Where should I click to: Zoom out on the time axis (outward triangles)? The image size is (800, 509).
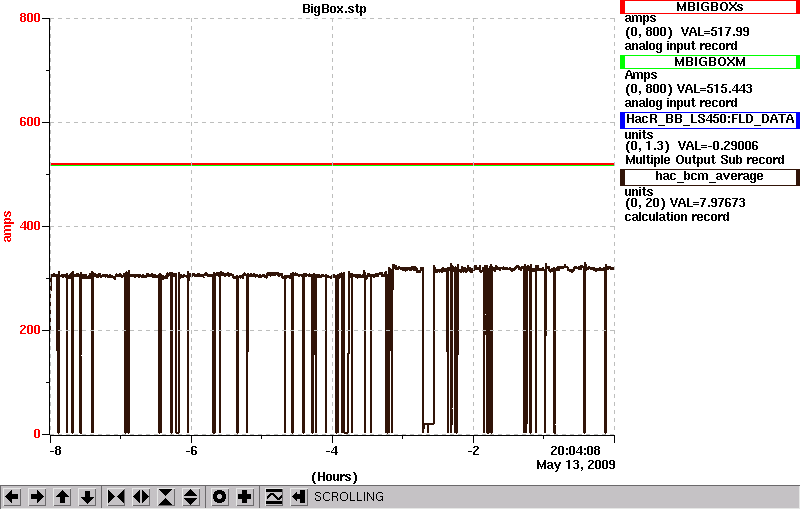(141, 497)
